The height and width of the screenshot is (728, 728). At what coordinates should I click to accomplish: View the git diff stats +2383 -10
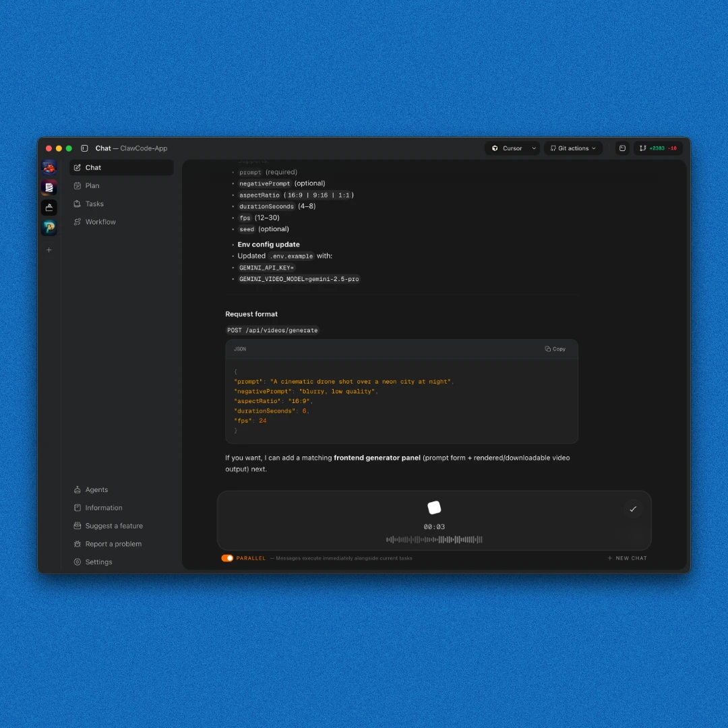659,148
